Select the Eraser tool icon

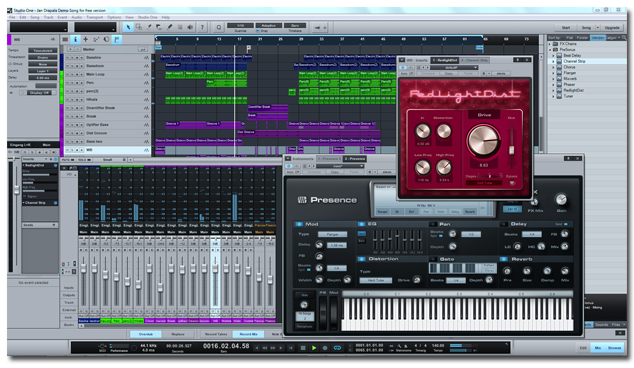coord(159,27)
